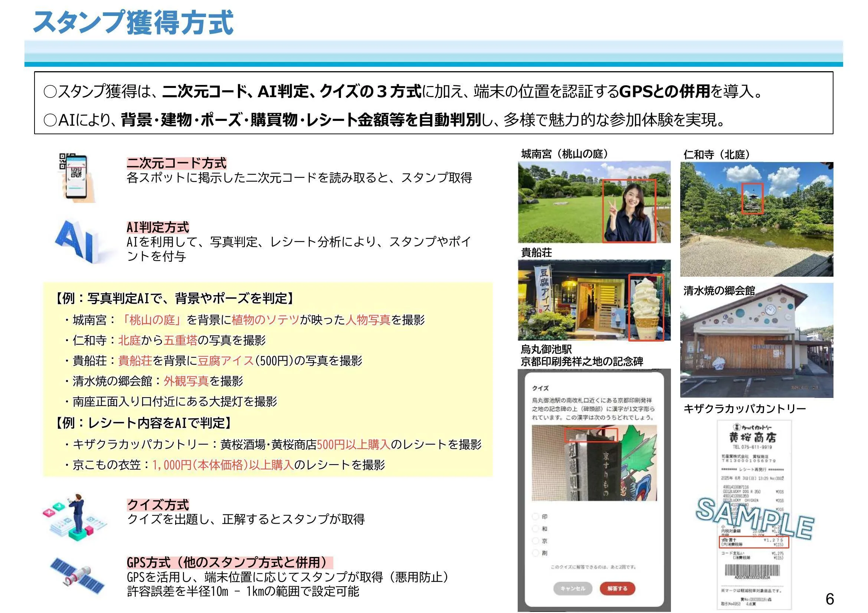
Task: Click the AI判定方式 heading
Action: point(158,227)
